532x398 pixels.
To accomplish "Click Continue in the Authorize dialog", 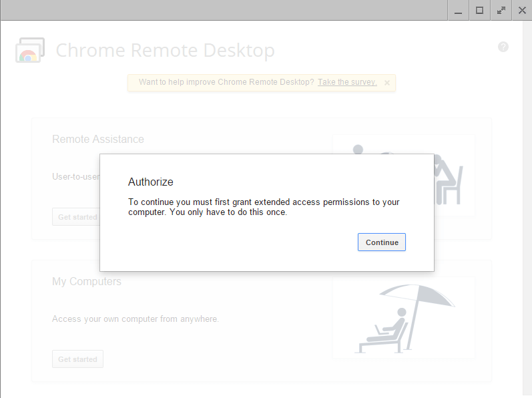I will [x=381, y=242].
